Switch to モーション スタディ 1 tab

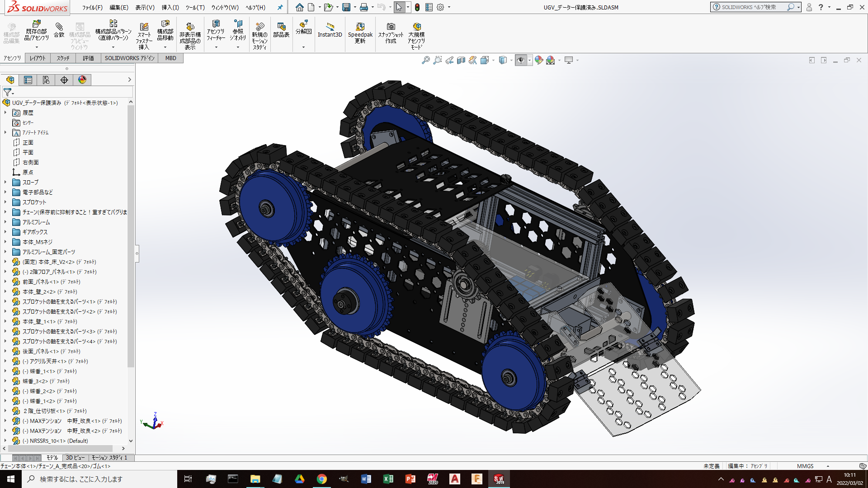(109, 458)
